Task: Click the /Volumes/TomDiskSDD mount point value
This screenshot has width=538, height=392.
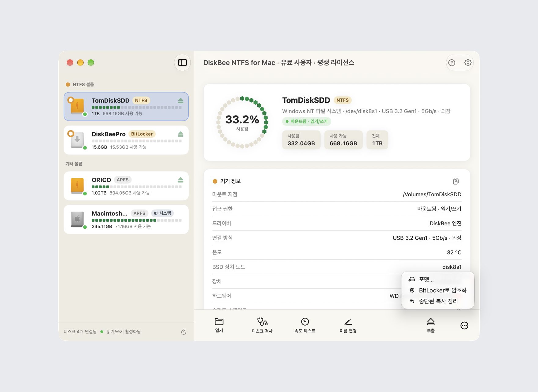Action: (432, 194)
